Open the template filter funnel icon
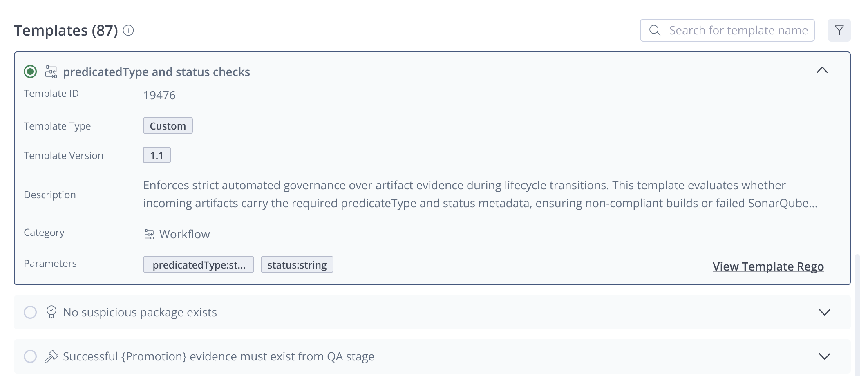This screenshot has width=868, height=376. click(839, 30)
